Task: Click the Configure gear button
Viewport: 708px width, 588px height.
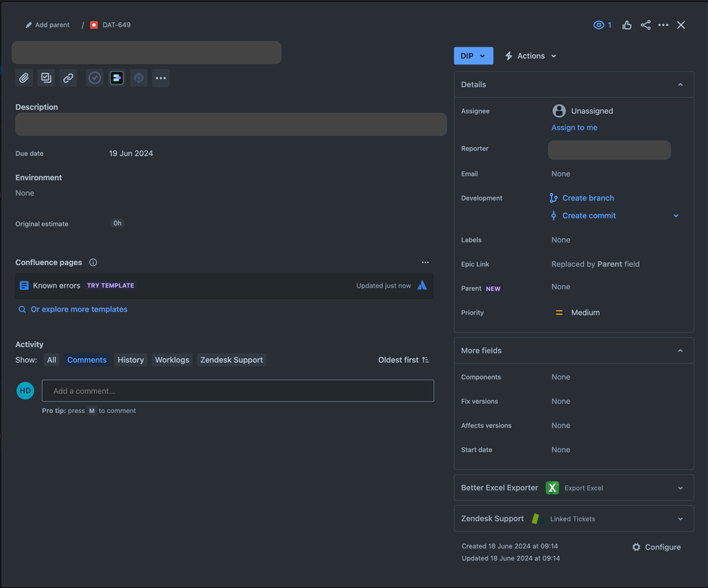Action: [x=656, y=548]
